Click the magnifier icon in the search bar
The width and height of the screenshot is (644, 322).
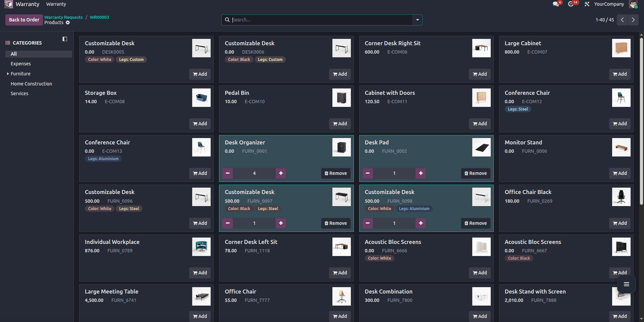pos(228,20)
